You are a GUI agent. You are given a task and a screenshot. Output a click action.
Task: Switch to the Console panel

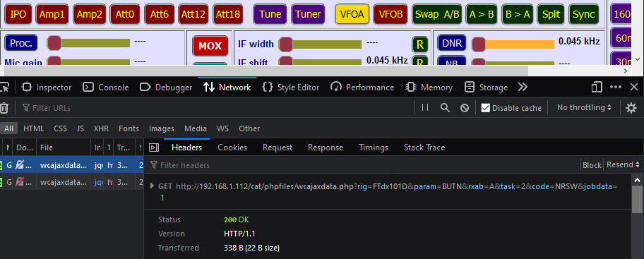[x=105, y=88]
